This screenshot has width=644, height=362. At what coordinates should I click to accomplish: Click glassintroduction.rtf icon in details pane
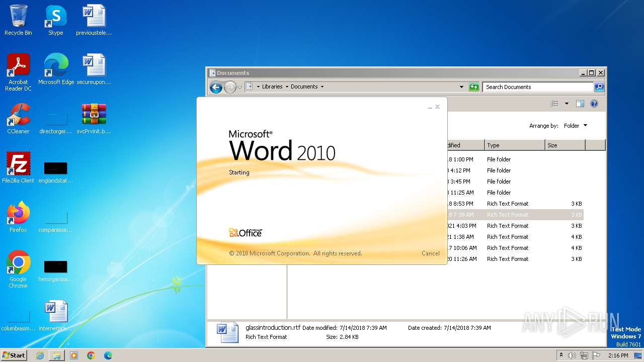[227, 332]
